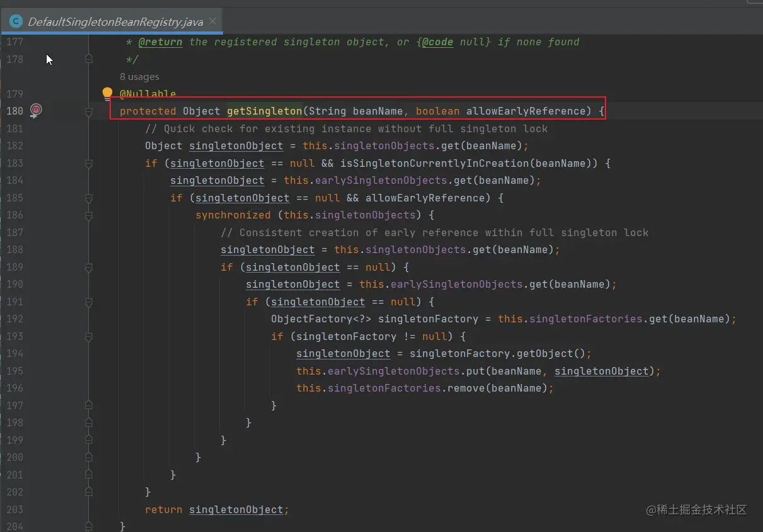The width and height of the screenshot is (763, 532).
Task: Click line number 194 in the gutter
Action: coord(14,353)
